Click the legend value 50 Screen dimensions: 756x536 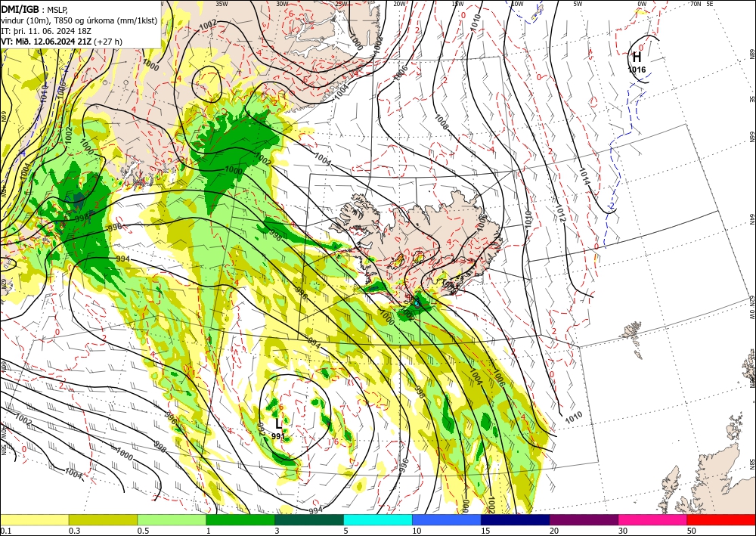691,531
